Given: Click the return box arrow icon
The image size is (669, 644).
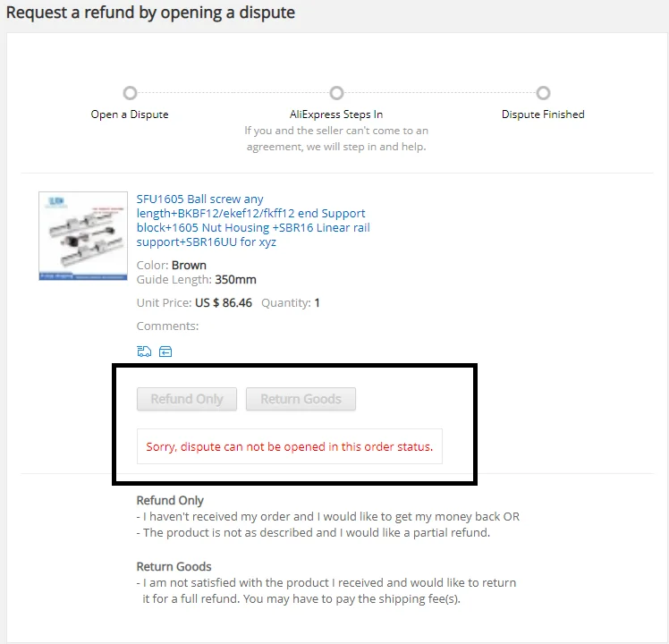Looking at the screenshot, I should 165,352.
